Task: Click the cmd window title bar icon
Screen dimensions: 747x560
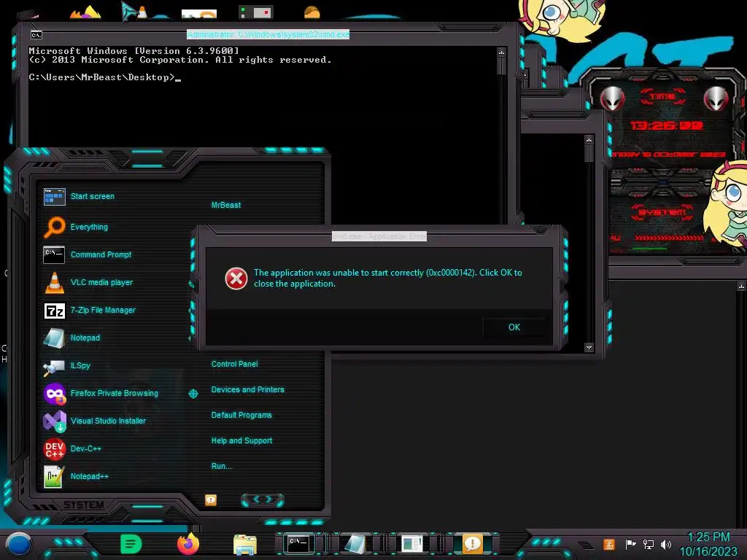Action: click(36, 35)
